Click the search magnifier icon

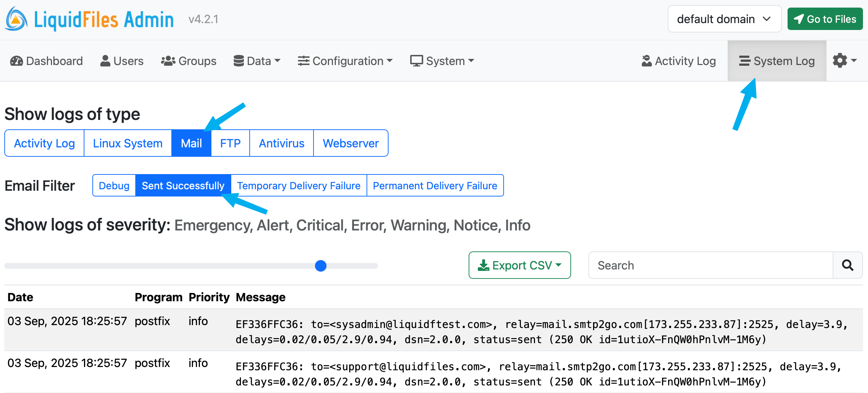click(x=847, y=265)
